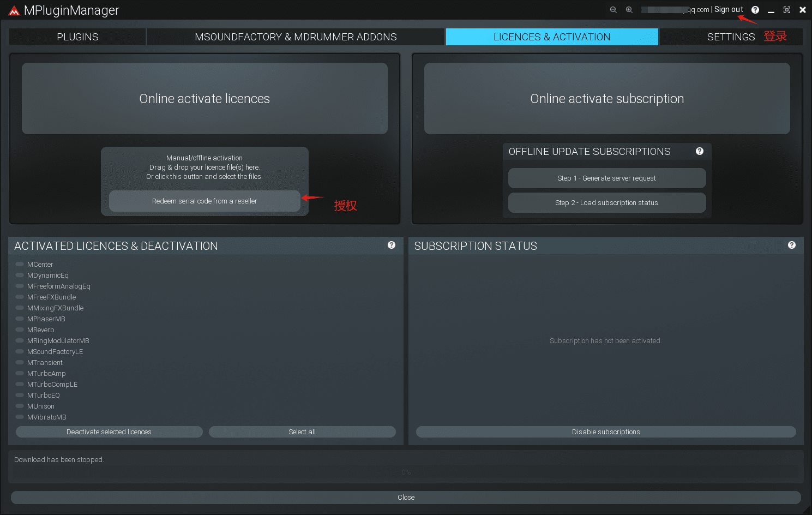
Task: Open the help icon in the title bar
Action: tap(755, 10)
